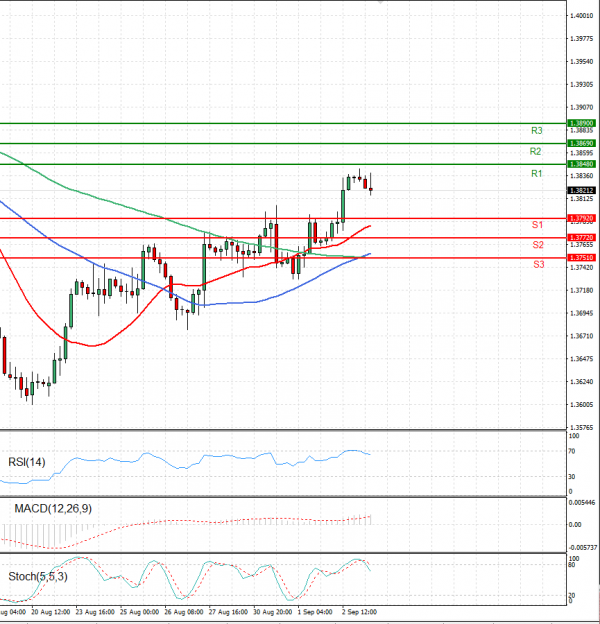The height and width of the screenshot is (624, 600).
Task: Click the MACD scale value -0.005737
Action: click(x=582, y=548)
